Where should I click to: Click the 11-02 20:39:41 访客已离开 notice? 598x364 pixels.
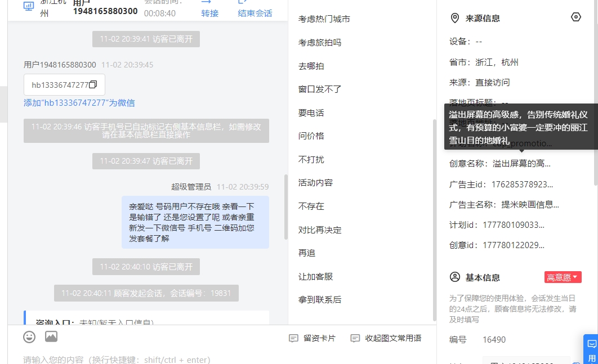tap(146, 39)
